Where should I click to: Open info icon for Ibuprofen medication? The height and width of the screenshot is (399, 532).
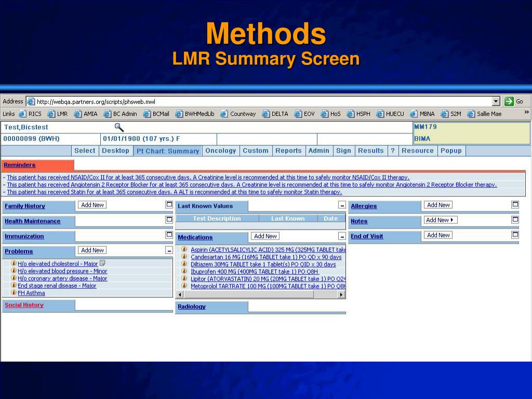coord(184,271)
